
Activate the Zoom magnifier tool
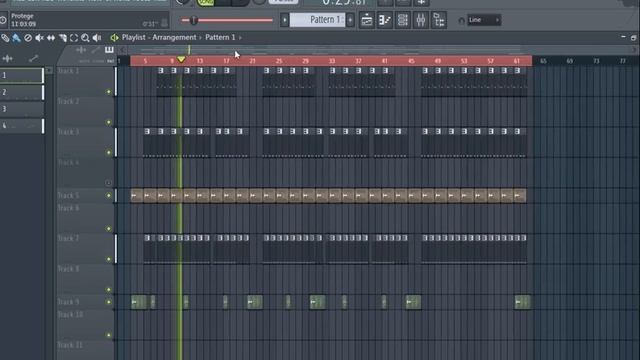click(85, 38)
